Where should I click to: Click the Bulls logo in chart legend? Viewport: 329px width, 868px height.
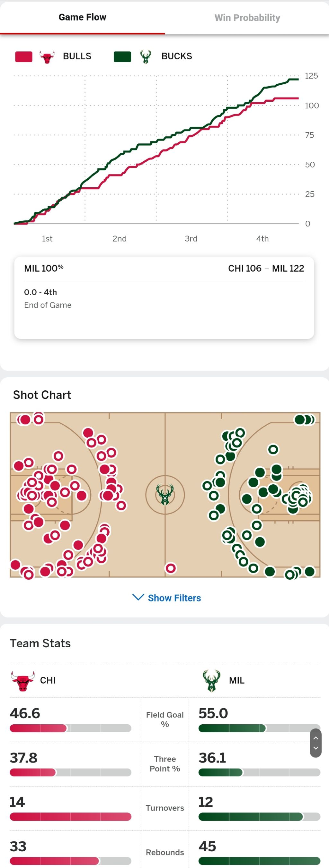(47, 56)
